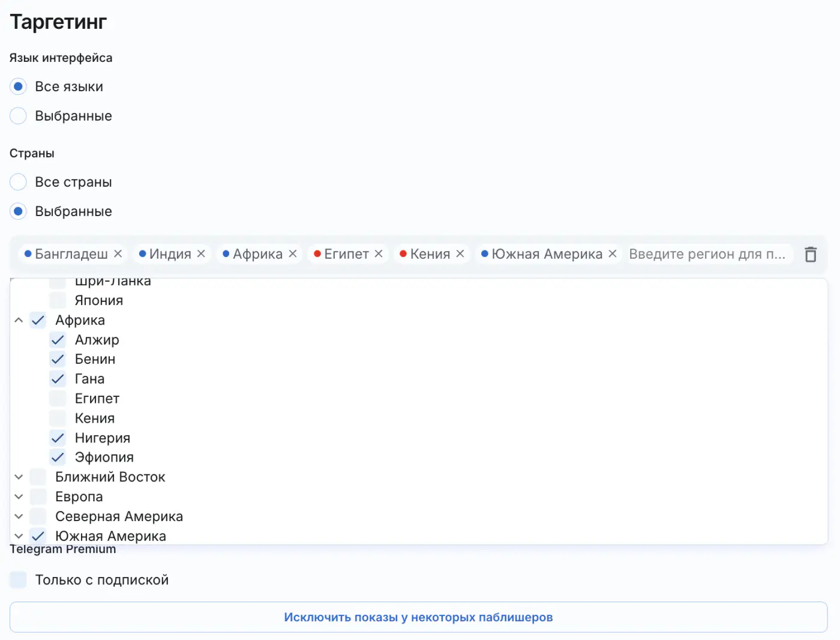Screen dimensions: 840x640
Task: Remove the Индия tag
Action: point(201,254)
